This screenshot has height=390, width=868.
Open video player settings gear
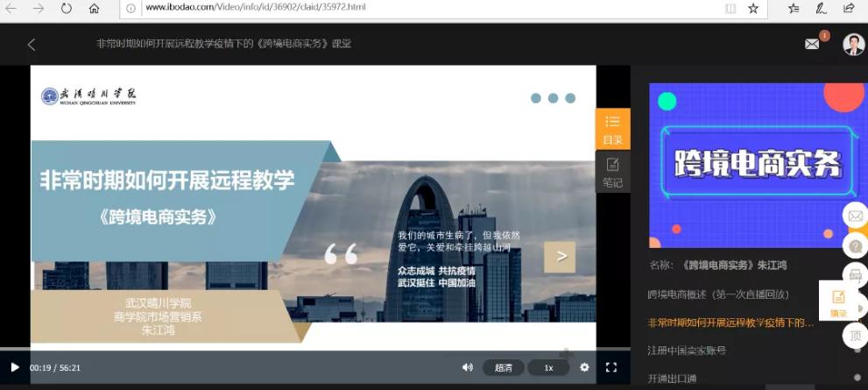(x=584, y=367)
